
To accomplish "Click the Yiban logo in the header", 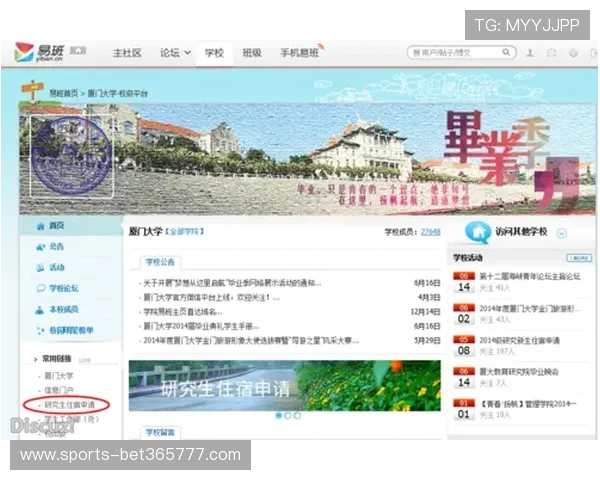I will 39,52.
